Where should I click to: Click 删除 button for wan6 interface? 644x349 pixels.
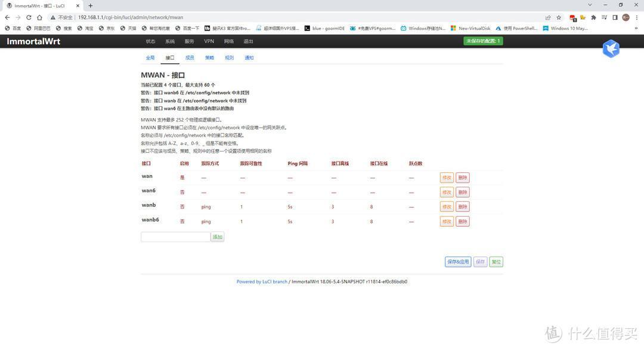(x=463, y=192)
